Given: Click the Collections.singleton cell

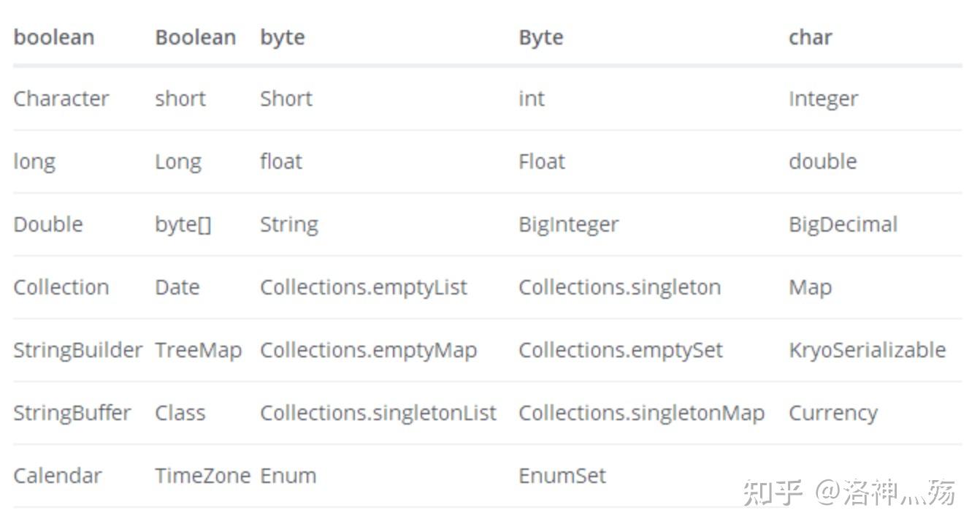Looking at the screenshot, I should [619, 287].
